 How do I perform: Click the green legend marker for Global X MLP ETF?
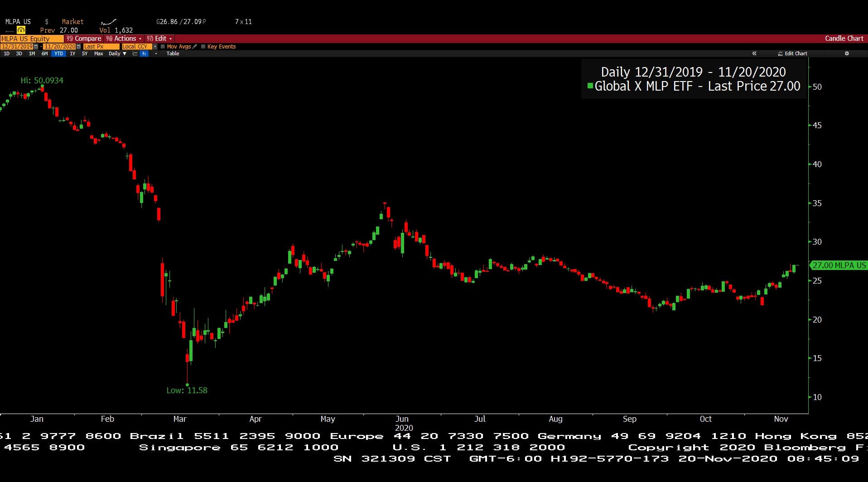[x=590, y=86]
